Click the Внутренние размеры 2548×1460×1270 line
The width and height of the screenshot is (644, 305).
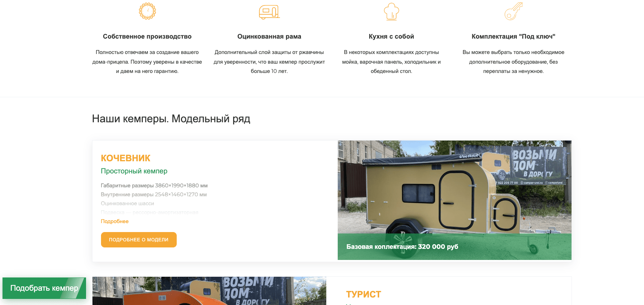(x=154, y=195)
